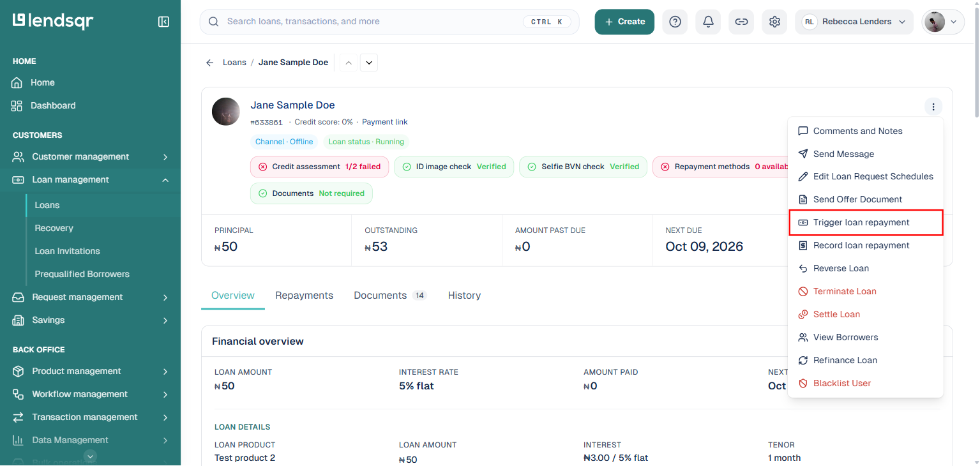The image size is (980, 466).
Task: Choose Send Message from menu
Action: pos(866,154)
